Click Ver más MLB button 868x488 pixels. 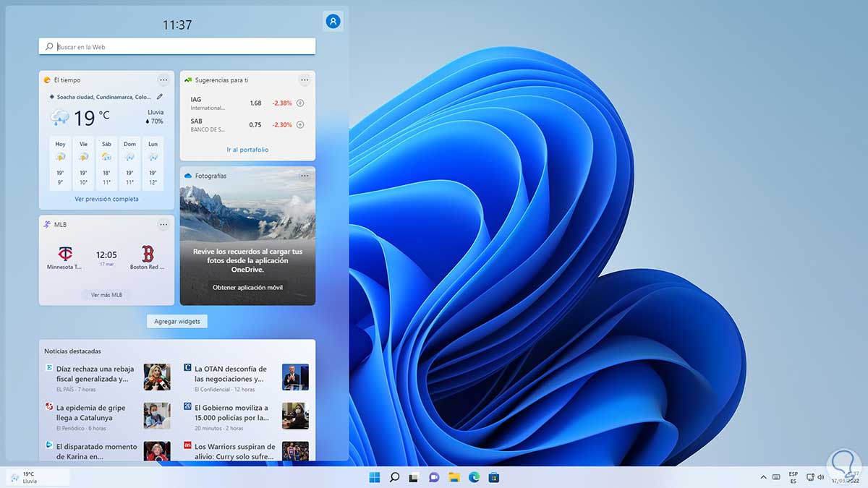tap(106, 295)
